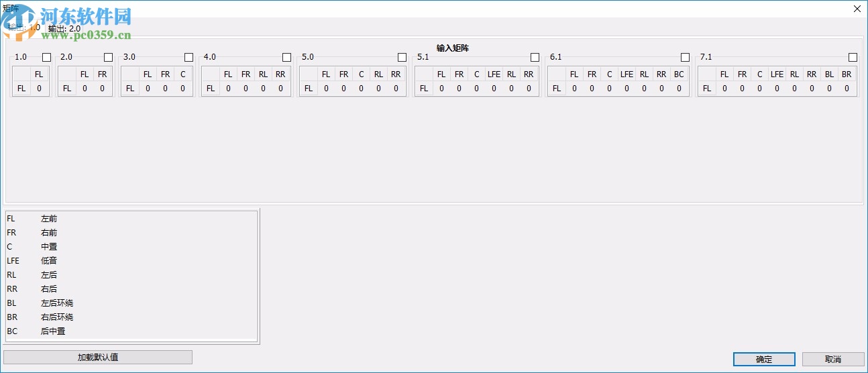
Task: Check the 5.0 matrix checkbox
Action: pos(402,58)
